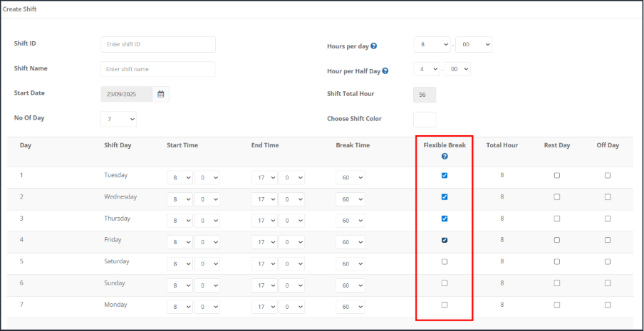Open the Choose Shift Color picker
Viewport: 644px width, 331px height.
pyautogui.click(x=425, y=119)
